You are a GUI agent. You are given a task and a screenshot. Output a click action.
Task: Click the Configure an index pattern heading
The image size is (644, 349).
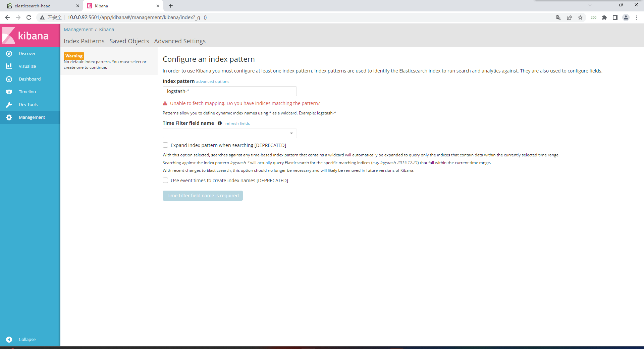(x=209, y=59)
